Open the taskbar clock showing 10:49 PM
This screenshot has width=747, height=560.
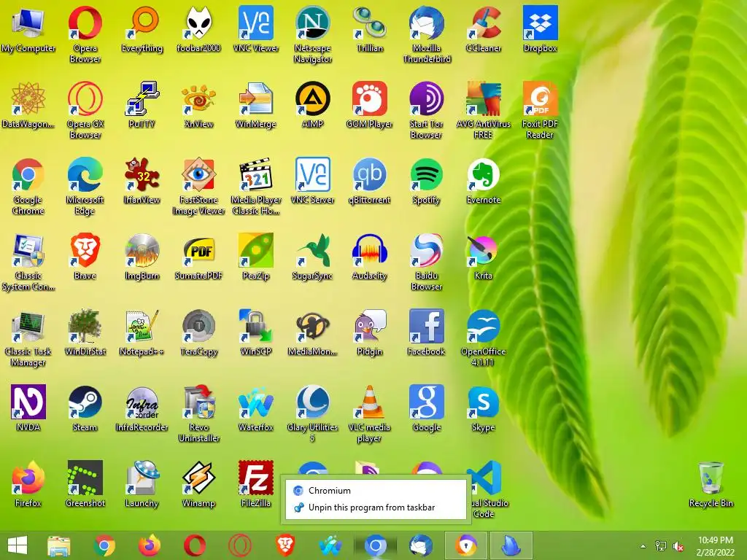pos(715,545)
